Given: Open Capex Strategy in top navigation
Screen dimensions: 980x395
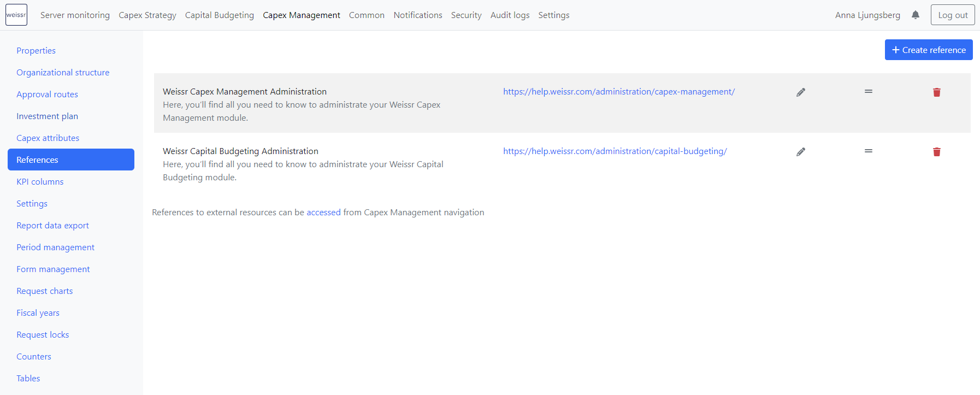Looking at the screenshot, I should [147, 15].
